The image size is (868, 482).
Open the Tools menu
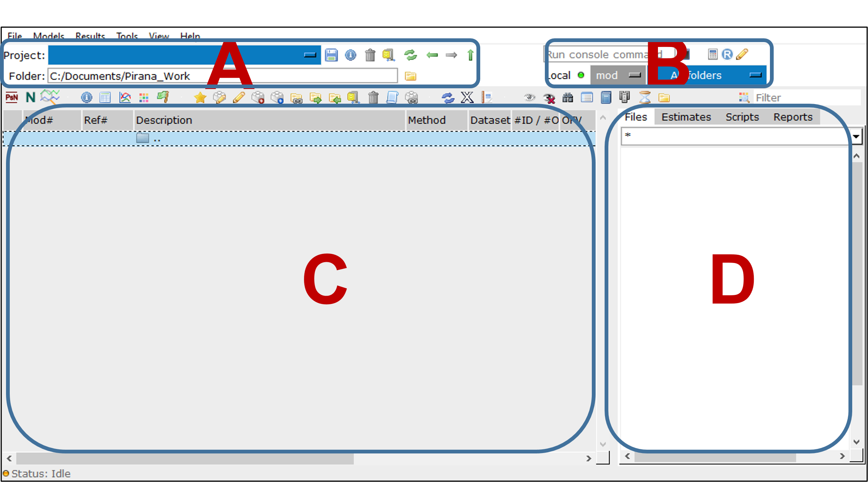pyautogui.click(x=127, y=36)
